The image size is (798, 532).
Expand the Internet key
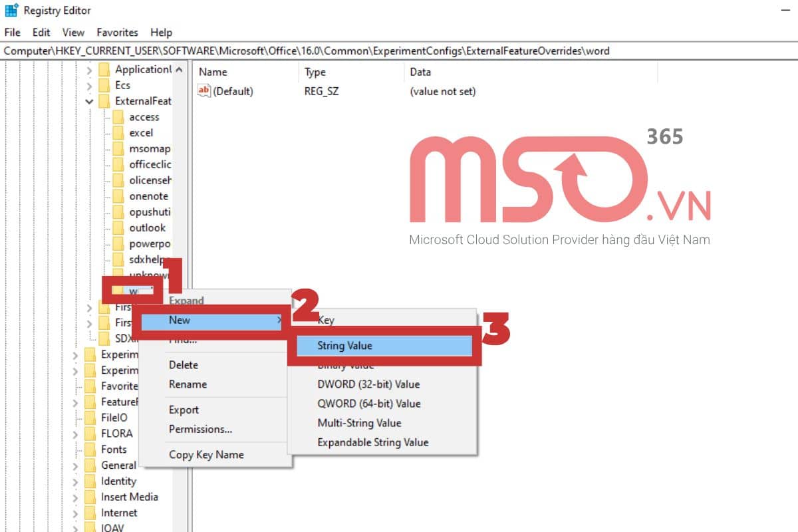pos(75,513)
